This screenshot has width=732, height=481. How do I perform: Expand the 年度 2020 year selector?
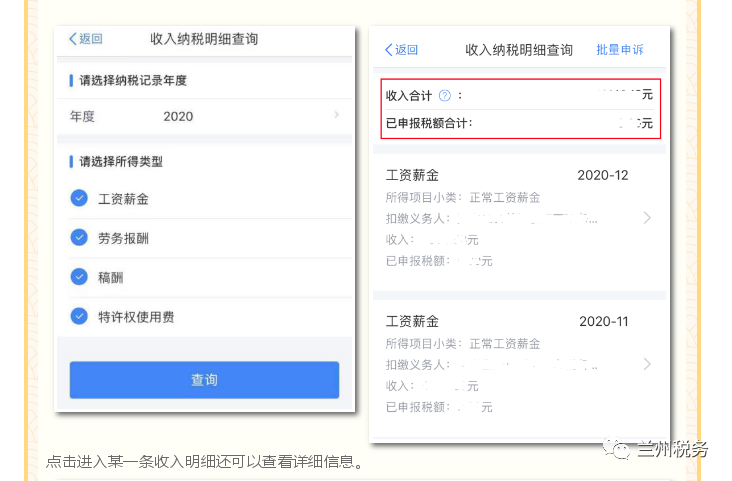tap(204, 116)
